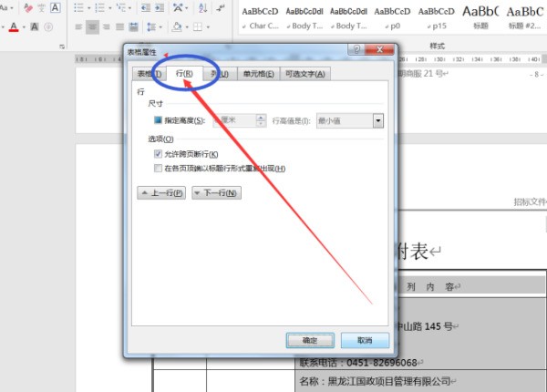Screen dimensions: 547x392
Task: Center align the text
Action: point(92,26)
